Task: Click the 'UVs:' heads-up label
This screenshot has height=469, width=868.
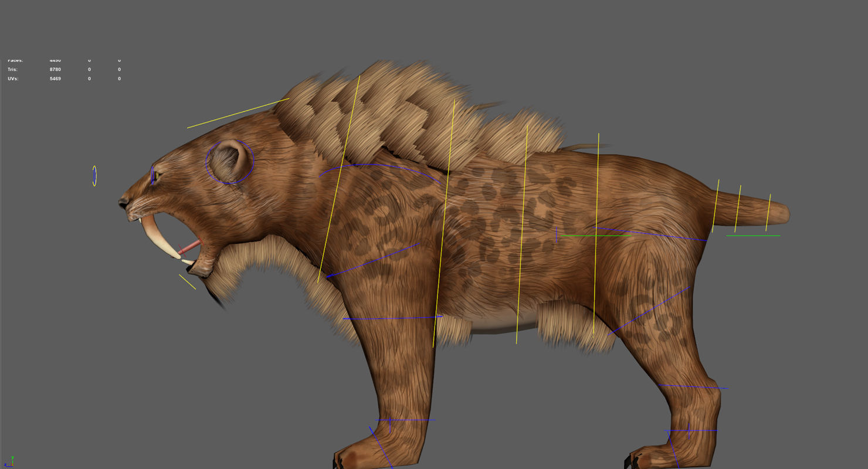Action: click(13, 79)
